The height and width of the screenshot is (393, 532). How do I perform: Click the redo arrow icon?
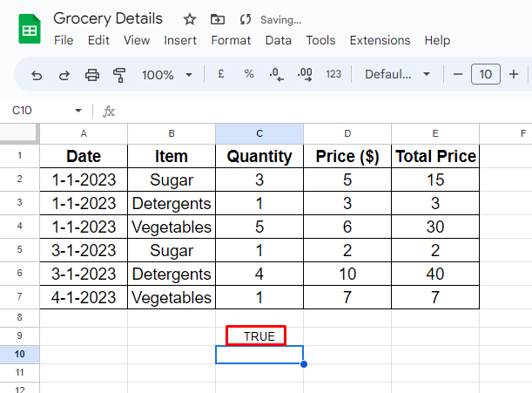tap(64, 75)
